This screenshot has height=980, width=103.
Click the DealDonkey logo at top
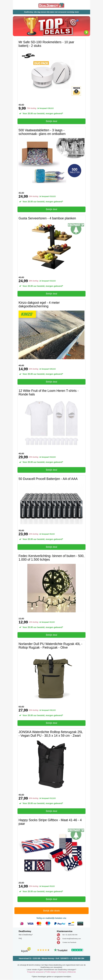[51, 5]
